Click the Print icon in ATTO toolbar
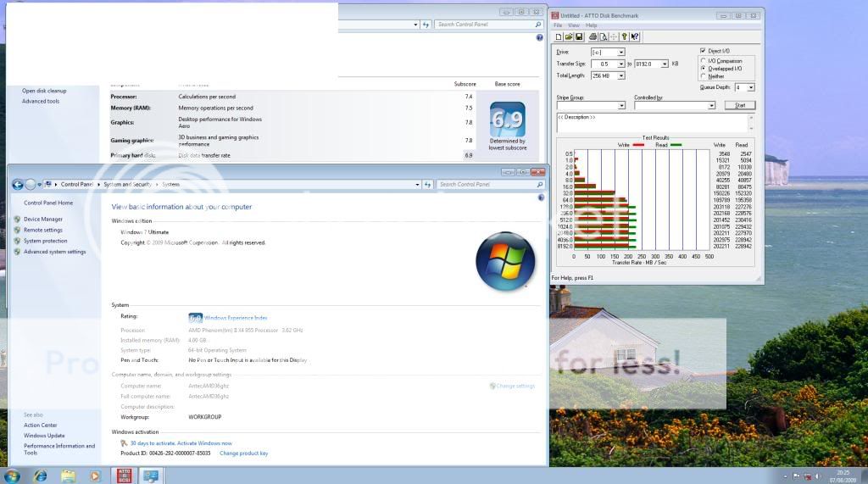Image resolution: width=868 pixels, height=484 pixels. point(592,36)
